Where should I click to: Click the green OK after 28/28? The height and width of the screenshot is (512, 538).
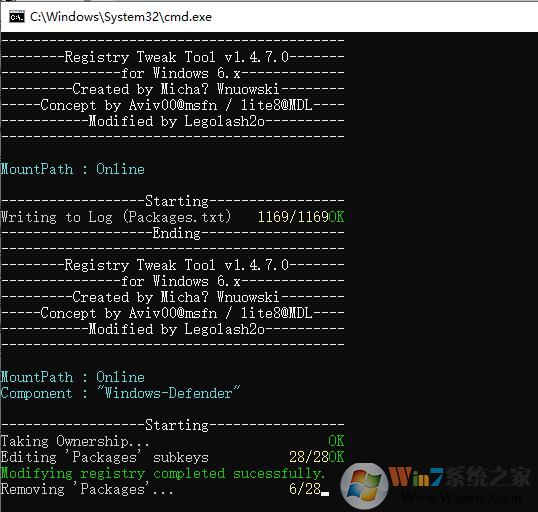pyautogui.click(x=336, y=457)
